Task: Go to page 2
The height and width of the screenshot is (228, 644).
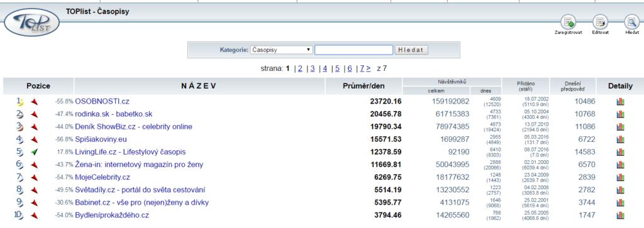Action: click(300, 68)
